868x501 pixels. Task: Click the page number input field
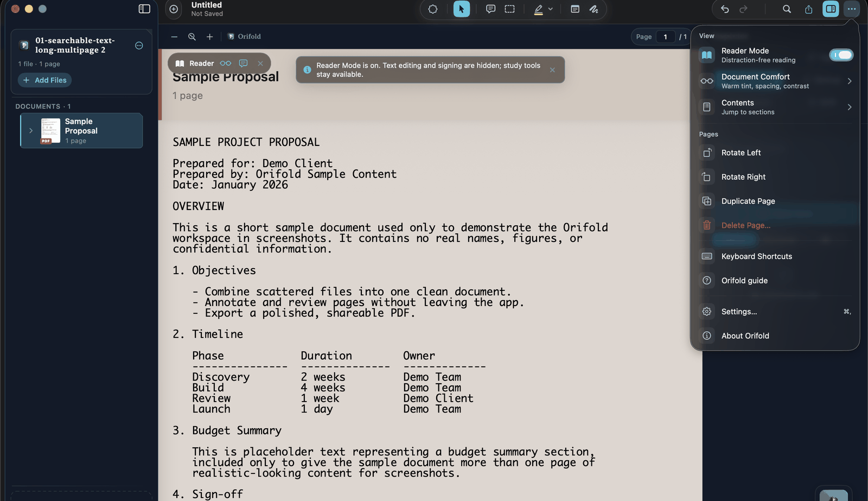[x=665, y=37]
